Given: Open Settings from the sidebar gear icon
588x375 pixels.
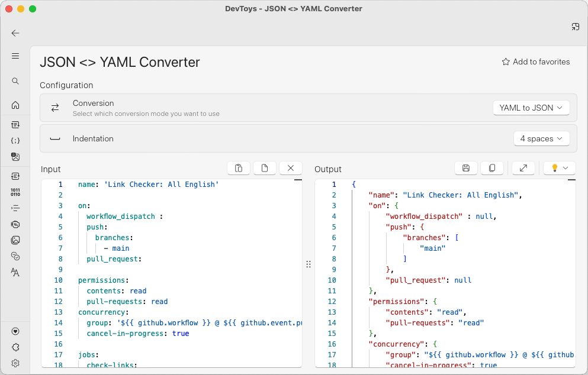Looking at the screenshot, I should tap(15, 363).
